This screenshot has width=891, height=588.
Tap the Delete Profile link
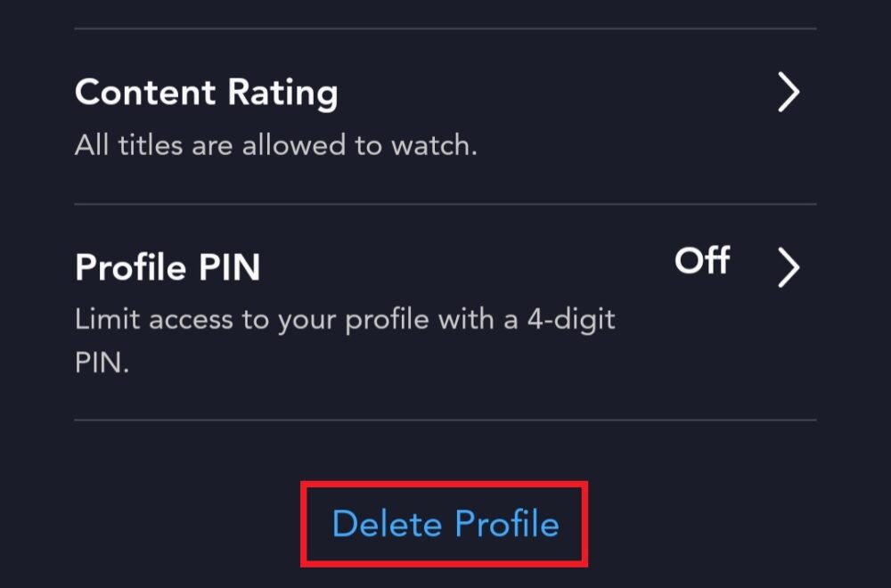[445, 524]
